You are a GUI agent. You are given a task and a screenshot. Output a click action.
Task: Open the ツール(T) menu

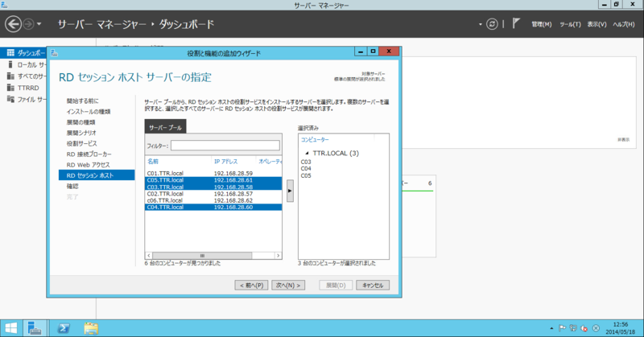(570, 25)
